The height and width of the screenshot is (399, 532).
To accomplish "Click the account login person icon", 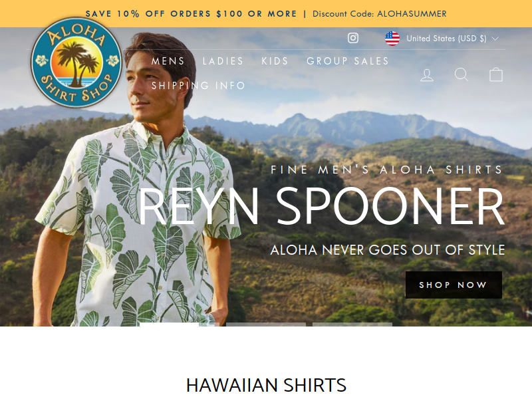I will [x=427, y=75].
